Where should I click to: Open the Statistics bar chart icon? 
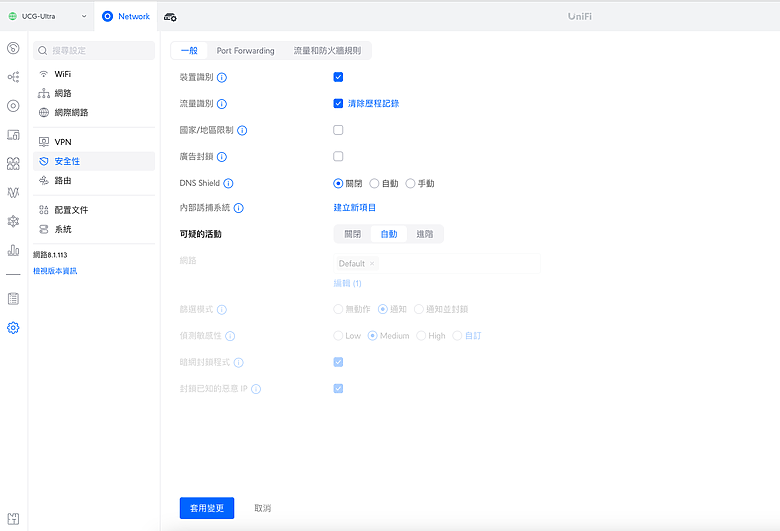[13, 250]
